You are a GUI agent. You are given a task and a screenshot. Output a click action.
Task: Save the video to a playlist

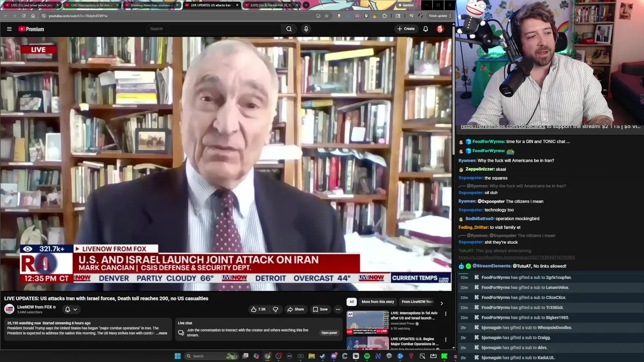[x=320, y=309]
